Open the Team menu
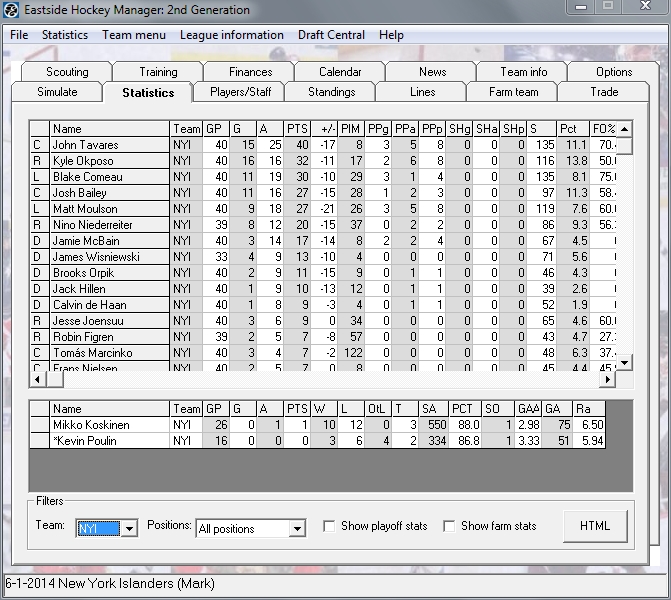This screenshot has height=600, width=671. tap(134, 35)
